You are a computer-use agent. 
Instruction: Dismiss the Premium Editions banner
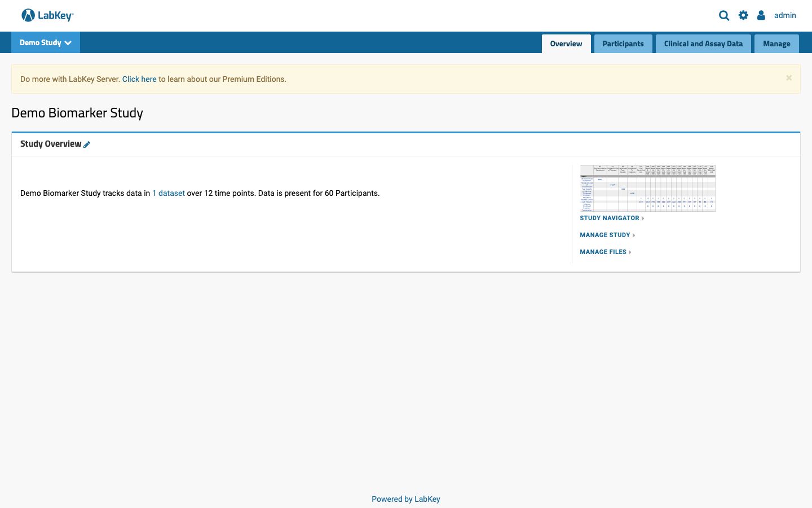(789, 78)
